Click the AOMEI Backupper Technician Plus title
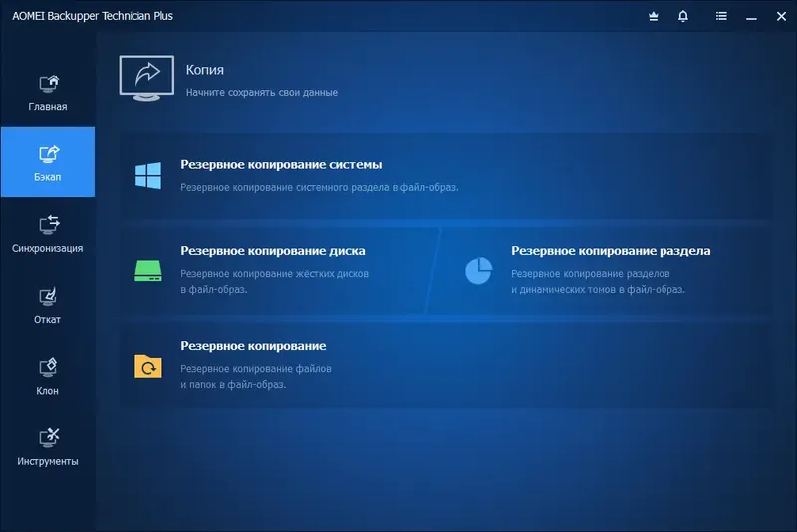 tap(93, 16)
